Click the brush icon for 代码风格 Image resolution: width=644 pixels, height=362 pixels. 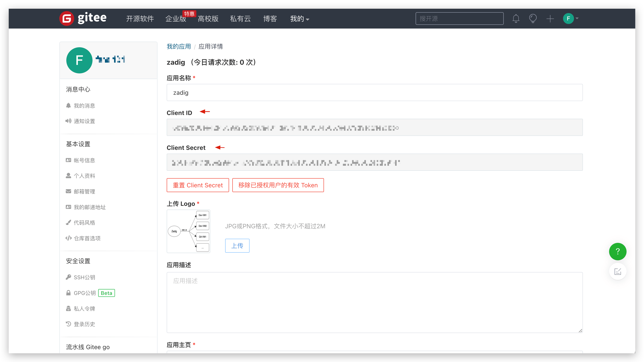(68, 222)
